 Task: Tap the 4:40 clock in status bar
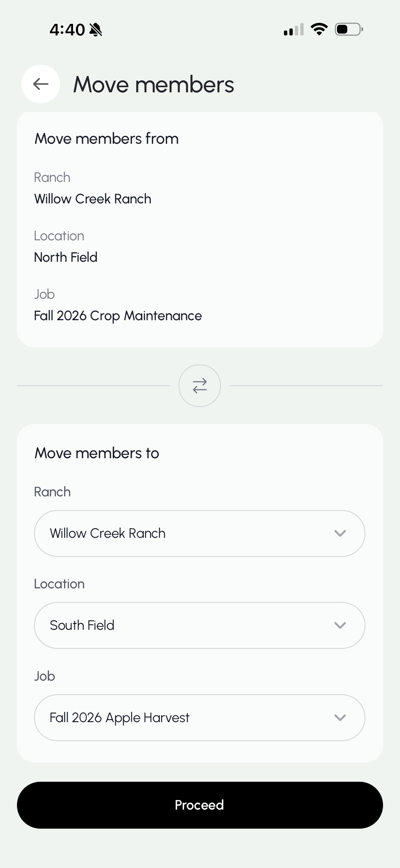[67, 30]
